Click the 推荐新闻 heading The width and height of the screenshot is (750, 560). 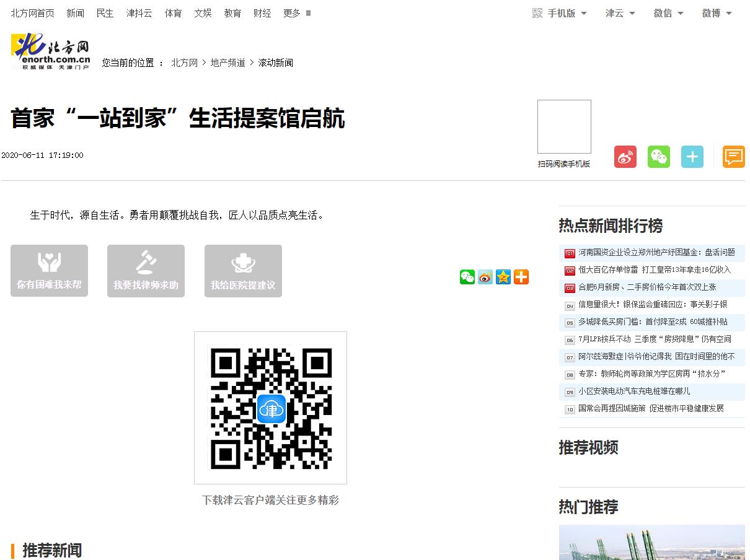pos(52,550)
